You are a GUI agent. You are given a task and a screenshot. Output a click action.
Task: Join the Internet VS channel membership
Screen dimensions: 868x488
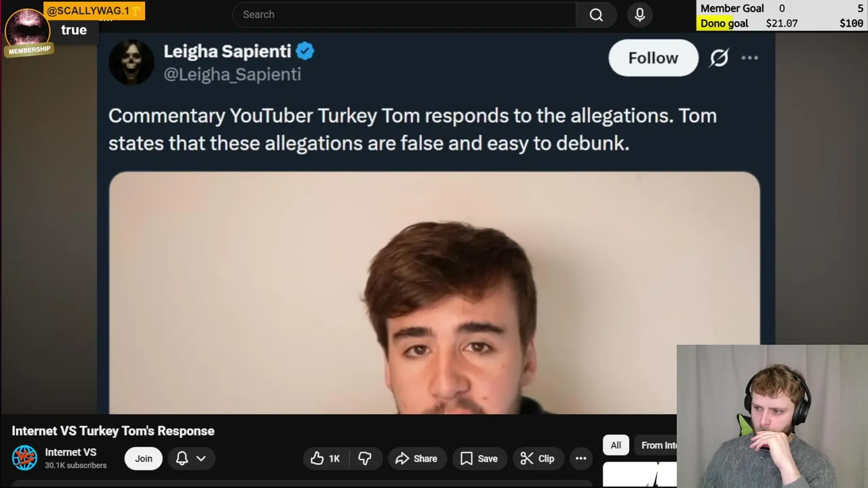(143, 459)
